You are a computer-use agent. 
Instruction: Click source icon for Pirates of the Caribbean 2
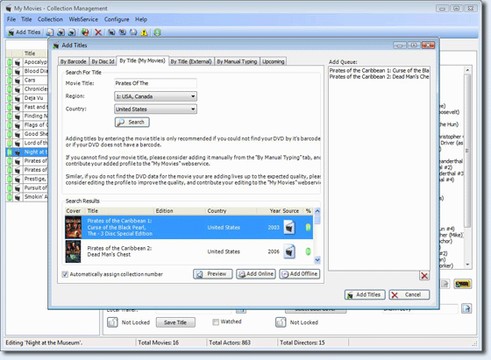click(289, 252)
